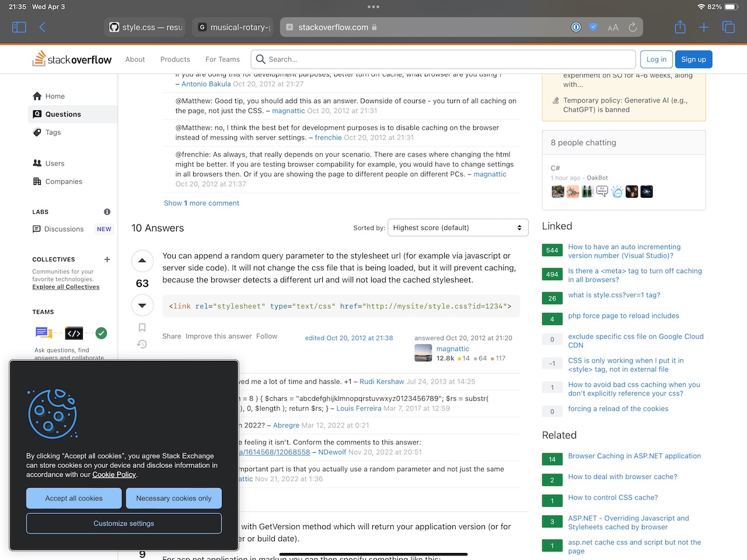Open a new Safari tab with plus
Screen dimensions: 747x560
click(x=704, y=27)
